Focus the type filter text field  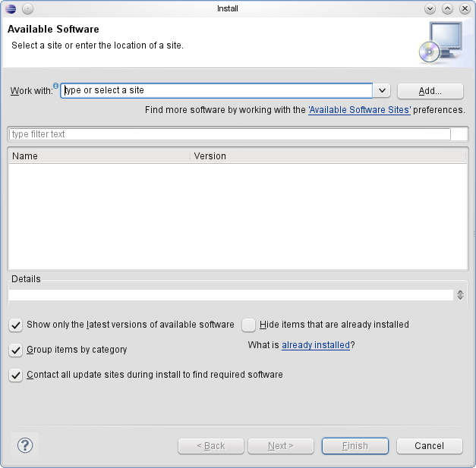228,134
